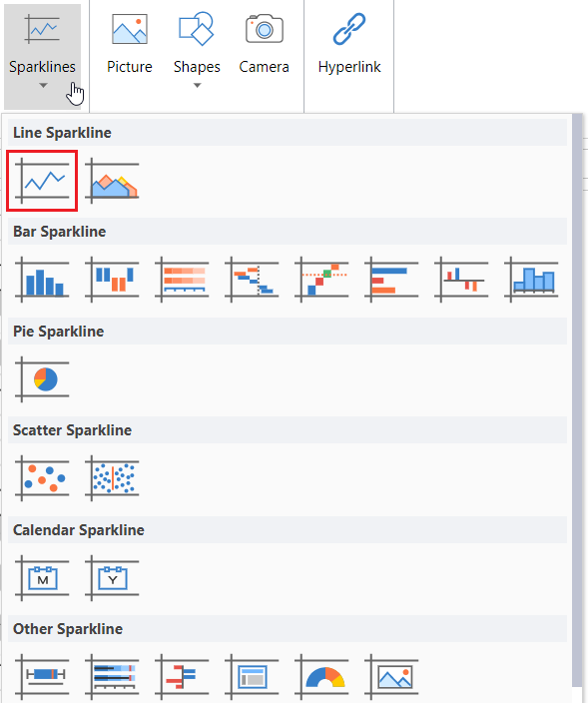Screen dimensions: 588x703
Task: Click the Camera toolbar button
Action: pos(264,44)
